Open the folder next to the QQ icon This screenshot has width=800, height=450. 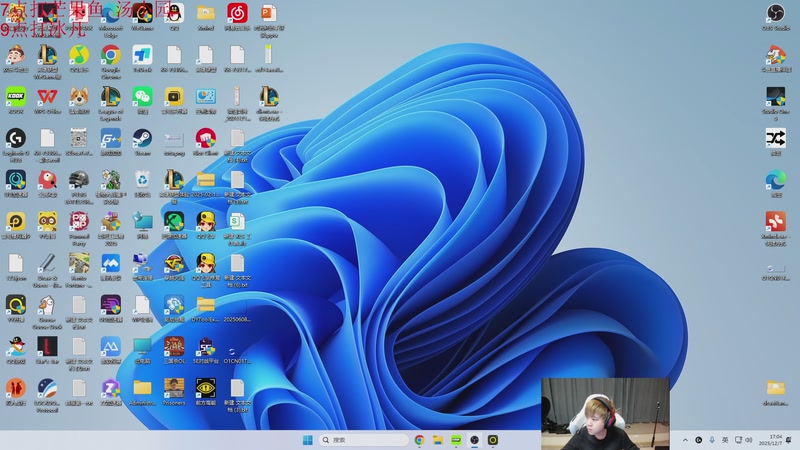click(x=206, y=13)
